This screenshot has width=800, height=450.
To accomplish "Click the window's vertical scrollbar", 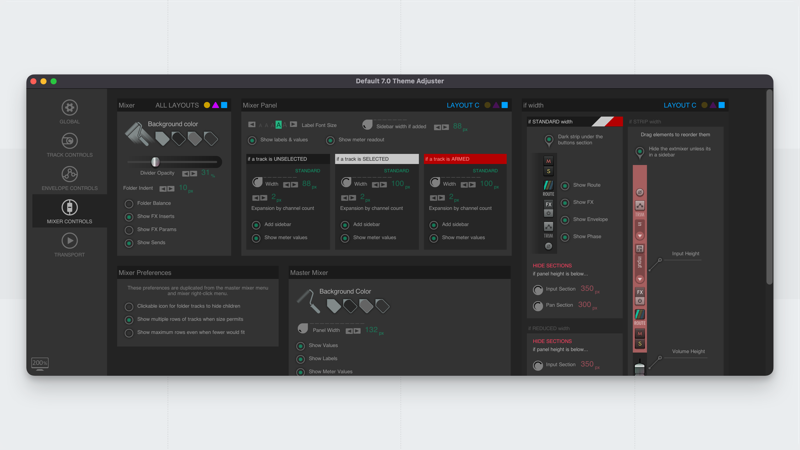I will click(x=769, y=187).
